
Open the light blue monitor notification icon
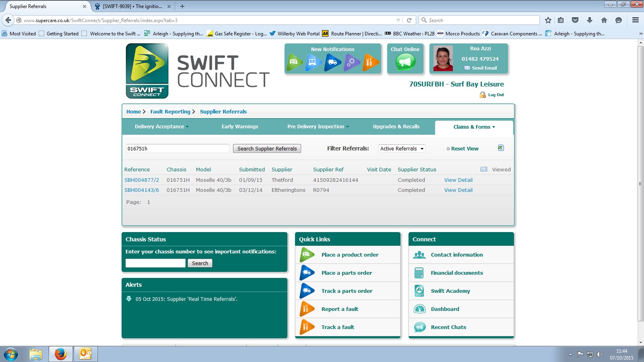tap(313, 62)
